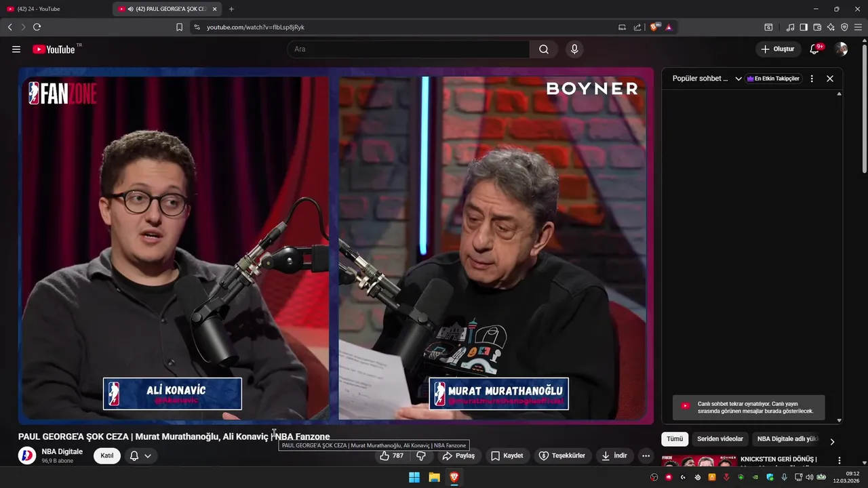Dislike the video

421,455
